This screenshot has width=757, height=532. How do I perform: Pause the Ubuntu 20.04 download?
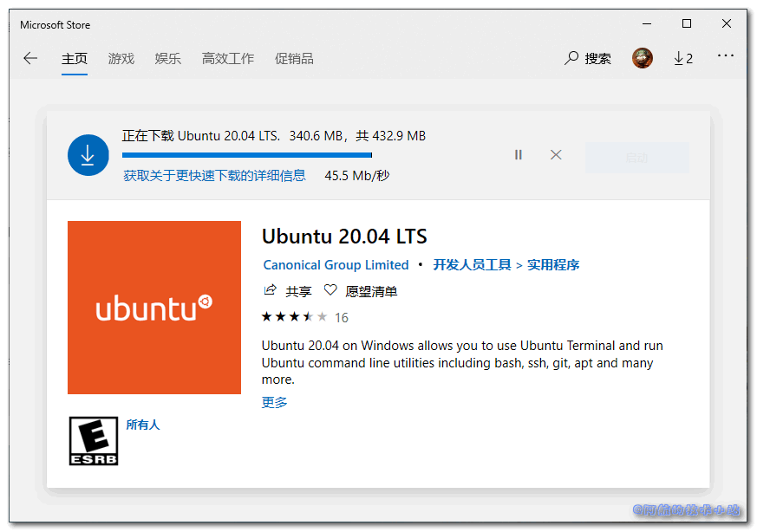[x=519, y=155]
